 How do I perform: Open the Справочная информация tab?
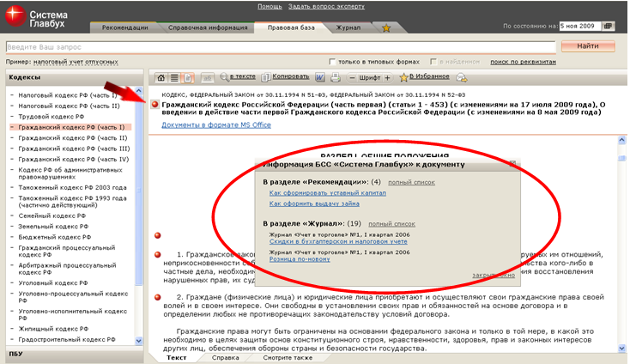208,27
